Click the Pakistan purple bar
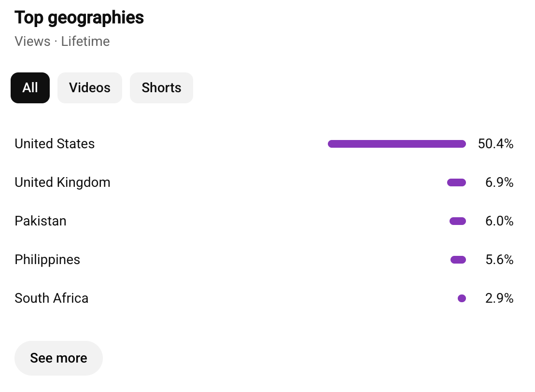The width and height of the screenshot is (535, 392). tap(458, 221)
